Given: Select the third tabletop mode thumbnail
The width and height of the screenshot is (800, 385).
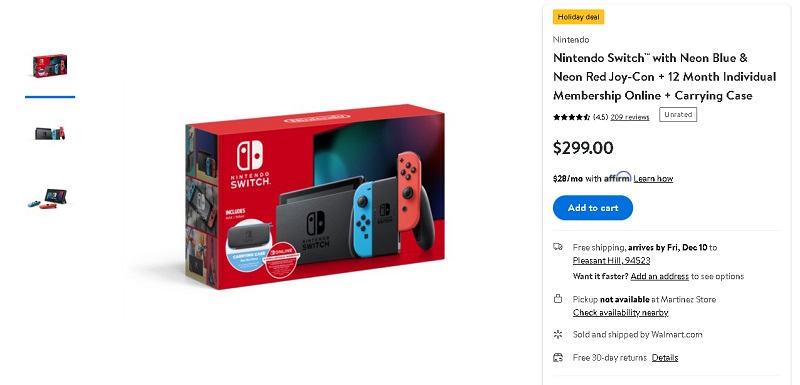Looking at the screenshot, I should pos(47,198).
